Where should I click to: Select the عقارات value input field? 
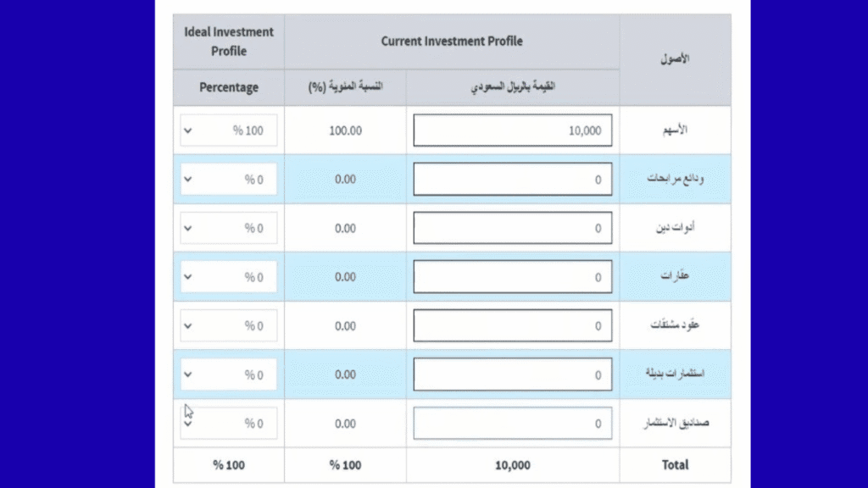512,277
